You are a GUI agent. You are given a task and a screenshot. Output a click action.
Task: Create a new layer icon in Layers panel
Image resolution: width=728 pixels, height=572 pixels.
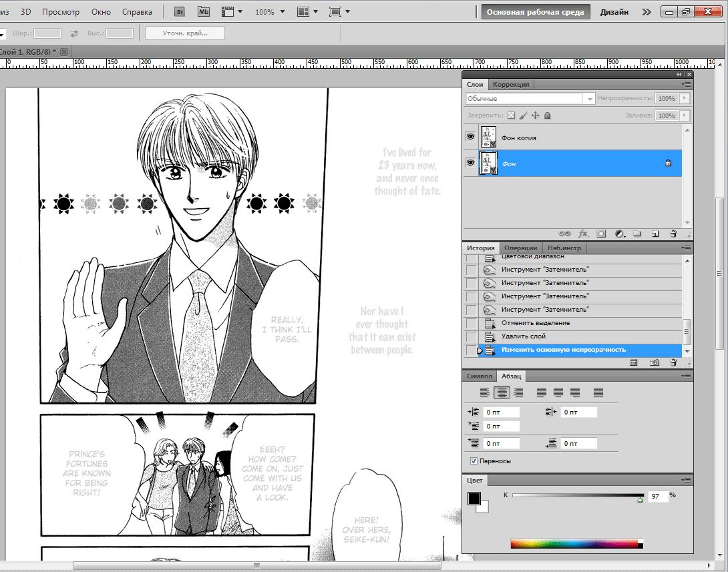pos(655,234)
